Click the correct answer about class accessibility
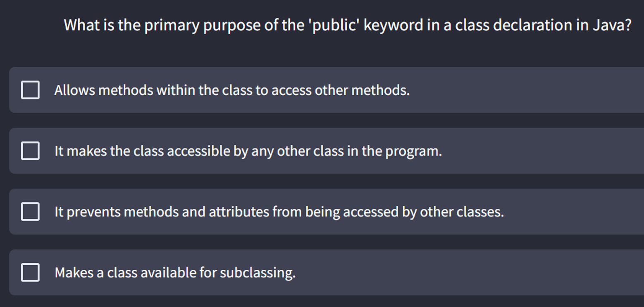 (x=248, y=151)
